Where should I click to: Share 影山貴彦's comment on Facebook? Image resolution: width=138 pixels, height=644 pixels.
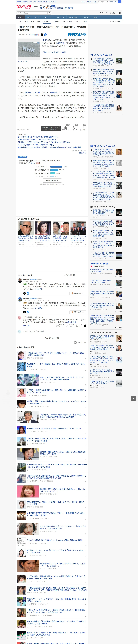click(x=28, y=293)
